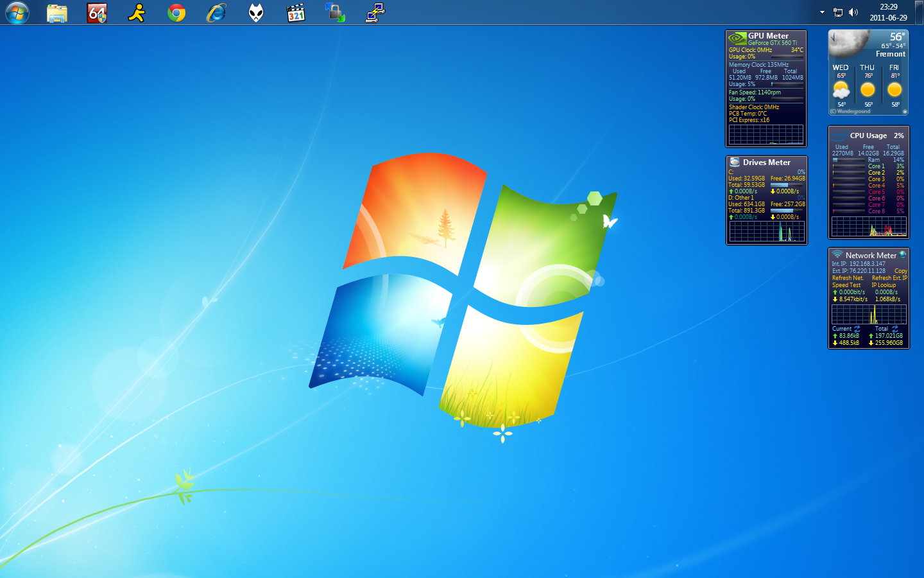Click C: drive Free: 26.94GB value
The width and height of the screenshot is (924, 578).
point(788,179)
